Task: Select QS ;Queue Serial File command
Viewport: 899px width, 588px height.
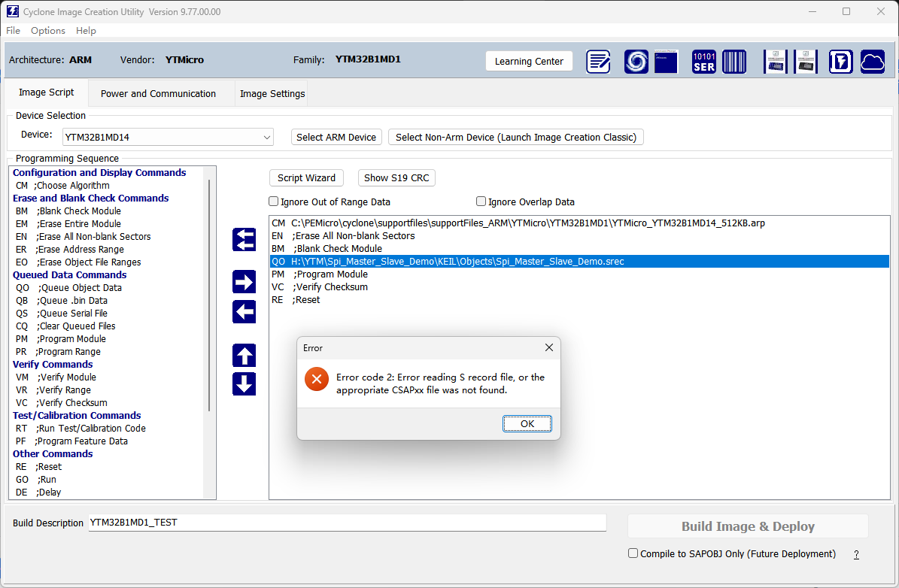Action: (62, 313)
